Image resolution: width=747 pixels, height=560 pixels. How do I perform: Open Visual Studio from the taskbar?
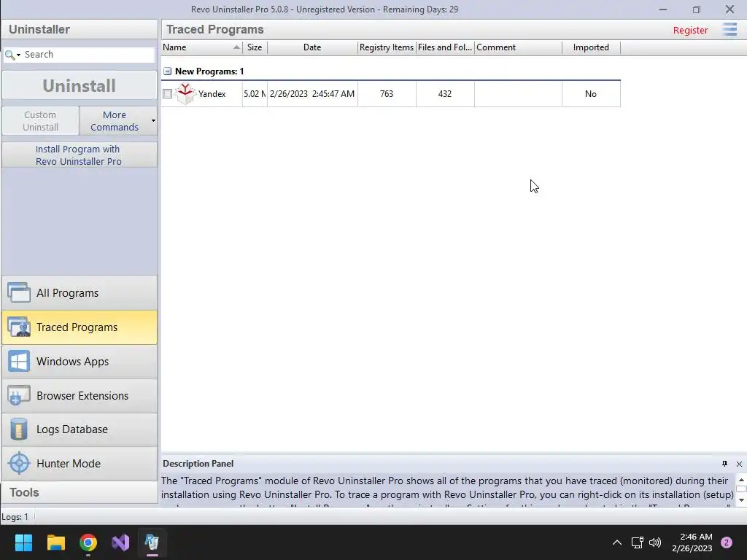point(120,542)
